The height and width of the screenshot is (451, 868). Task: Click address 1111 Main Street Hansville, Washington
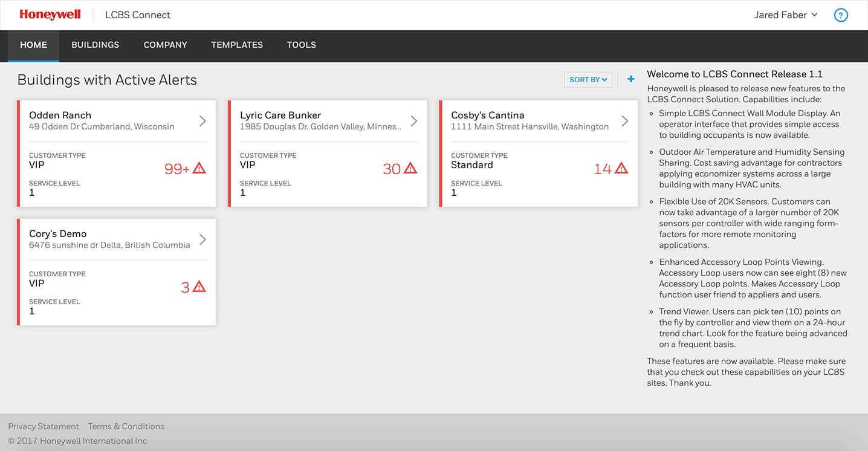point(530,126)
